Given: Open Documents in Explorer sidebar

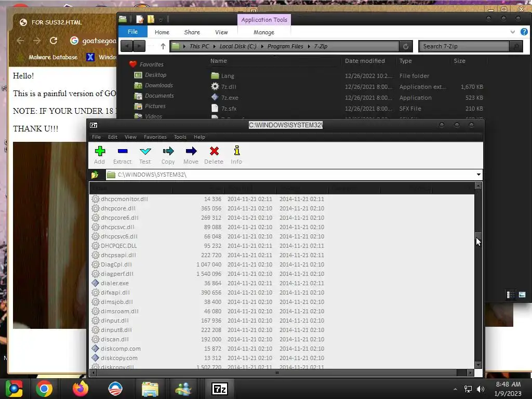Looking at the screenshot, I should point(154,96).
